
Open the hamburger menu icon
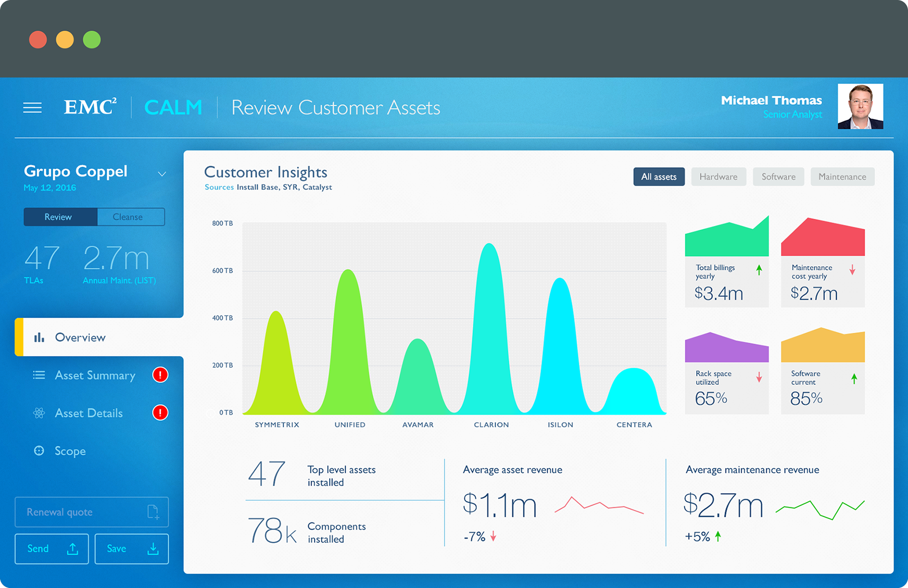pos(32,107)
